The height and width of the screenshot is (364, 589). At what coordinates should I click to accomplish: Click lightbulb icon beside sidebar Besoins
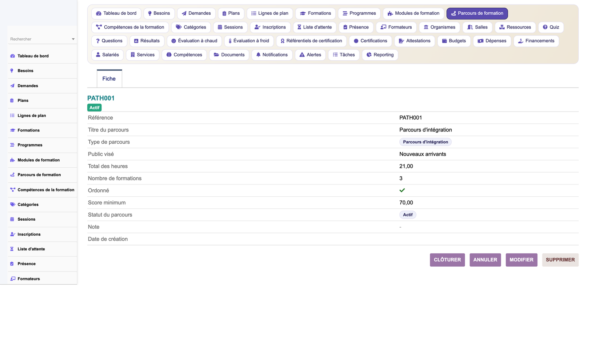12,71
